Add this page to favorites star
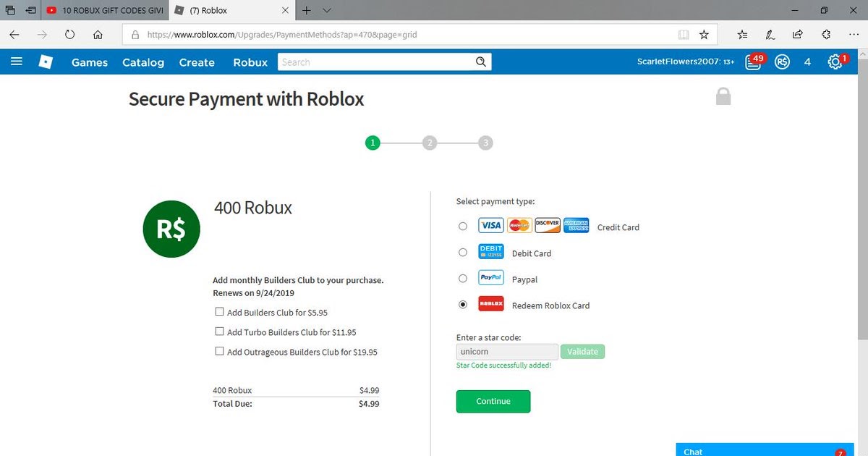This screenshot has height=456, width=868. (x=704, y=34)
